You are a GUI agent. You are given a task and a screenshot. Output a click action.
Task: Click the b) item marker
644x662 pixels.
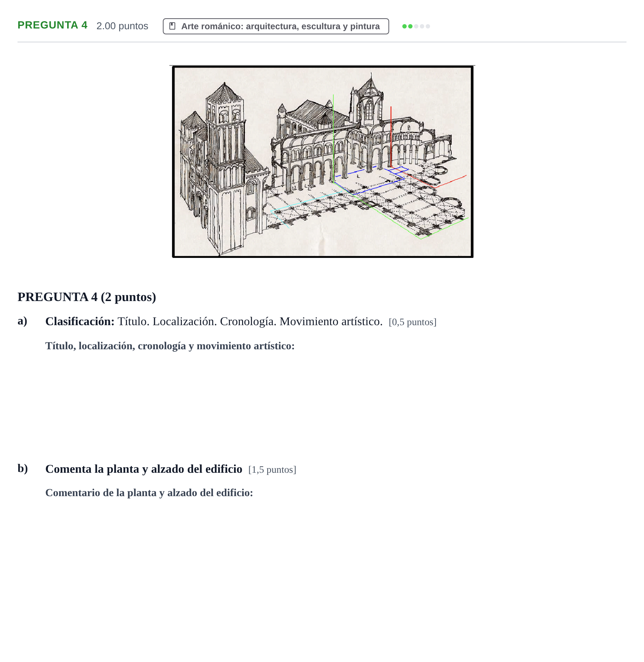tap(23, 468)
